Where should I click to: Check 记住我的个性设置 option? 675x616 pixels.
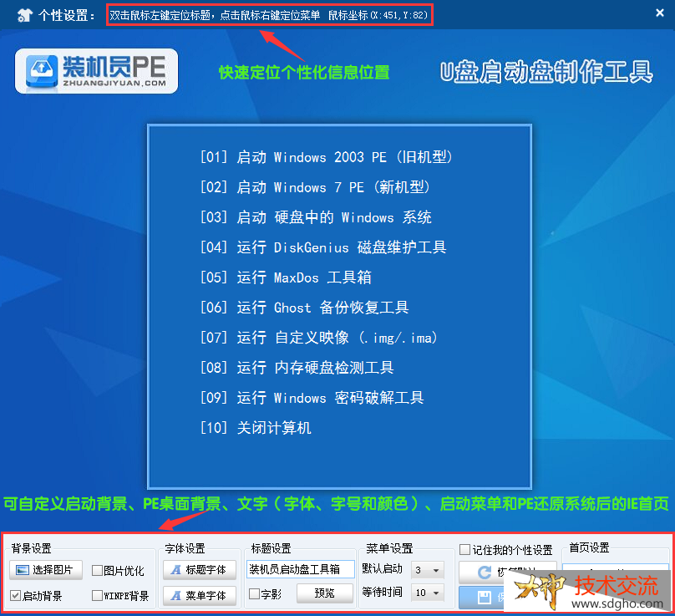(x=465, y=550)
